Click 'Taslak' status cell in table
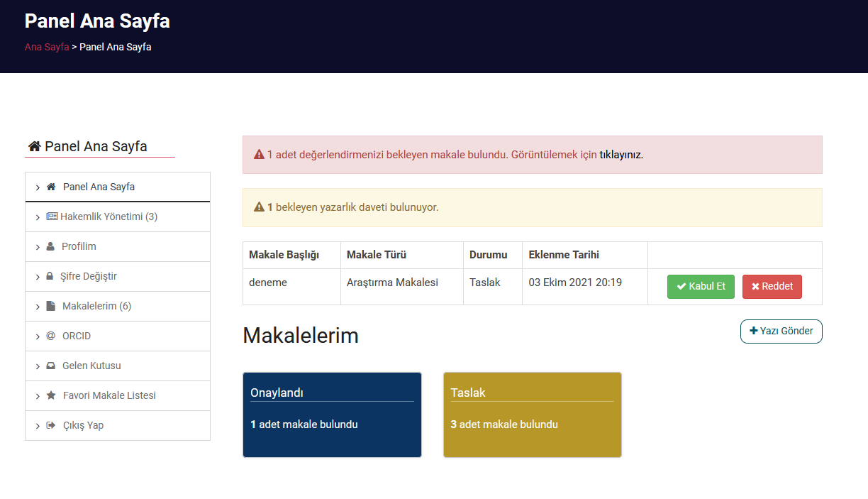868x499 pixels. (x=493, y=287)
